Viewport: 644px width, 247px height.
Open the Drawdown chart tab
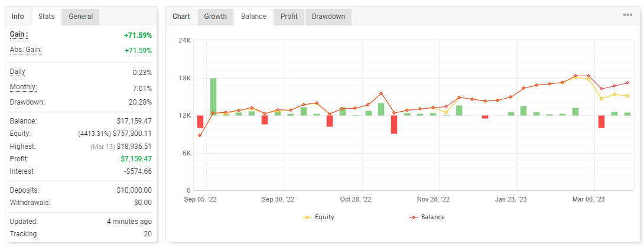pyautogui.click(x=328, y=17)
